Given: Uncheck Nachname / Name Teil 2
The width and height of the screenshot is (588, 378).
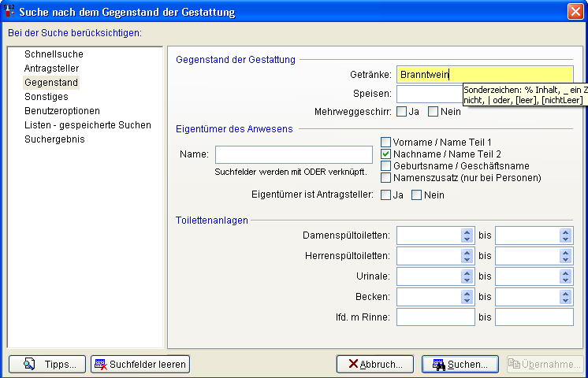Looking at the screenshot, I should click(386, 154).
